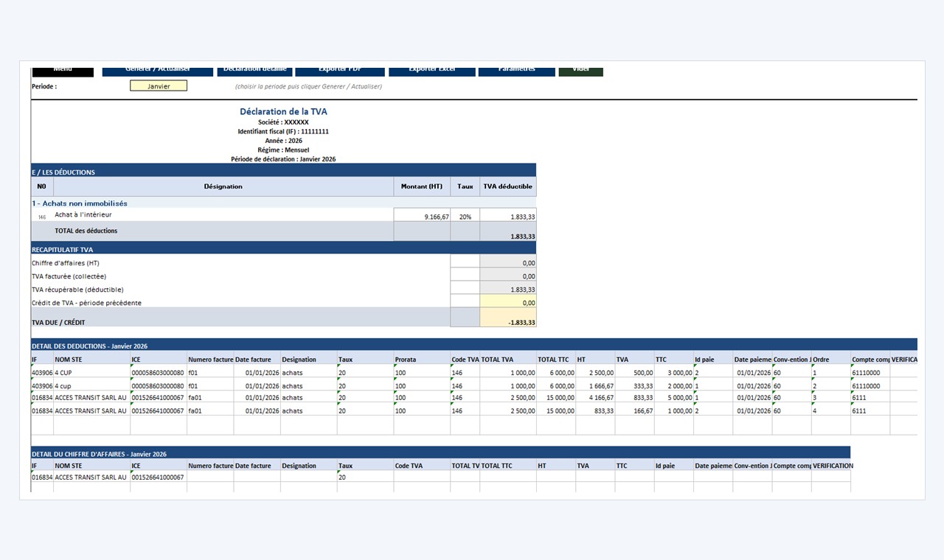Select 'Période de déclaration : Janvier 2026' text
The image size is (944, 560).
(x=283, y=159)
